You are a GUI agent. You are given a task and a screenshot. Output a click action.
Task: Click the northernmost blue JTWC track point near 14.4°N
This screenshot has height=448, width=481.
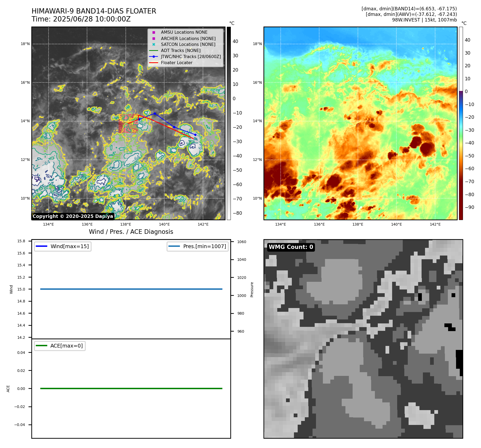point(155,113)
